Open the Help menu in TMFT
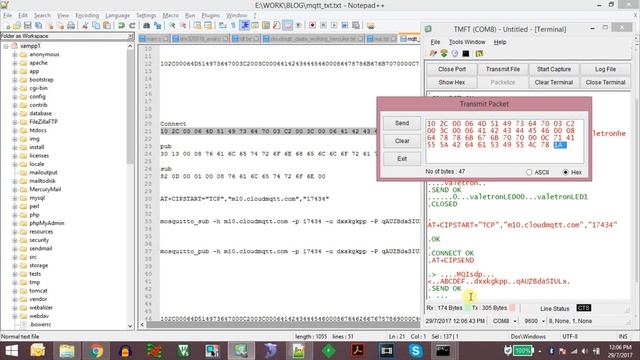Image resolution: width=640 pixels, height=360 pixels. click(x=500, y=42)
